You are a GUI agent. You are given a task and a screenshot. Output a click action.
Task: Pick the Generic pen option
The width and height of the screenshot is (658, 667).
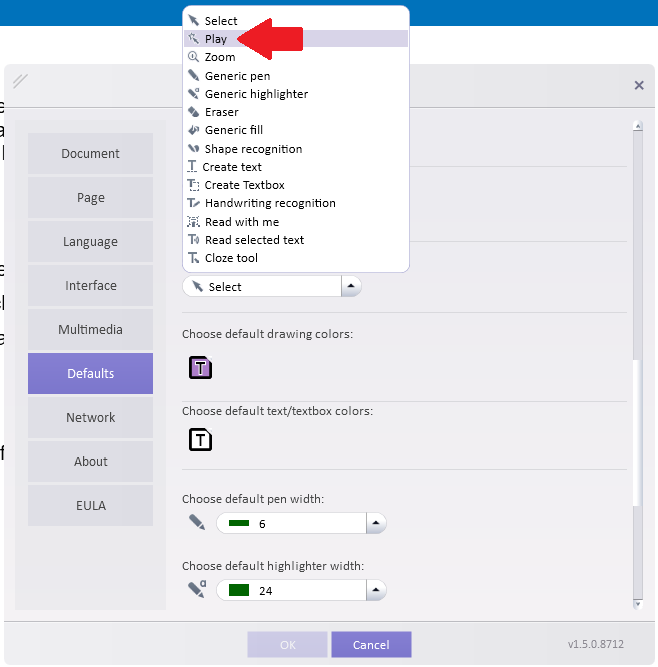point(237,76)
